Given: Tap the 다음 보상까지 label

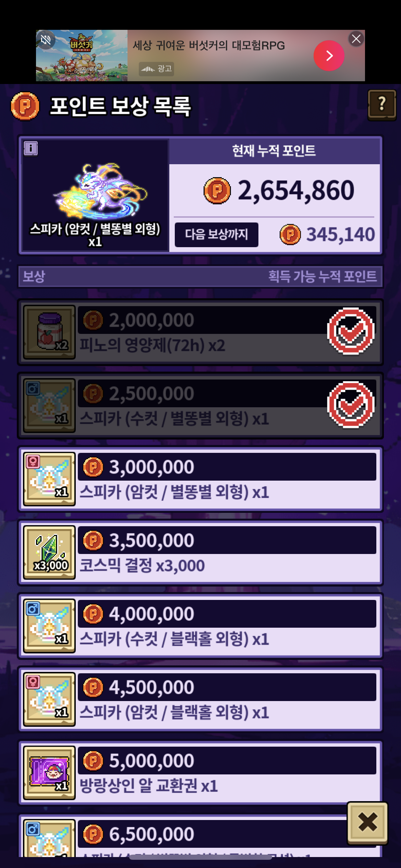Looking at the screenshot, I should click(217, 234).
